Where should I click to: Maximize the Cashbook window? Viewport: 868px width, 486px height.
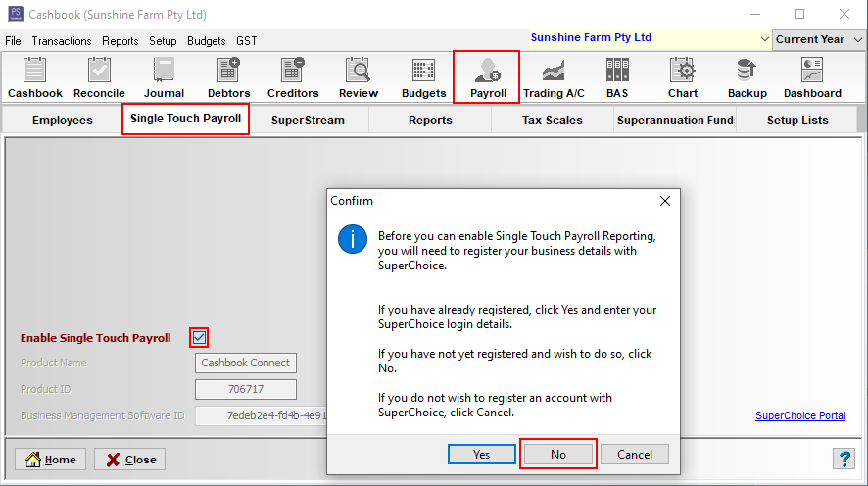coord(799,14)
